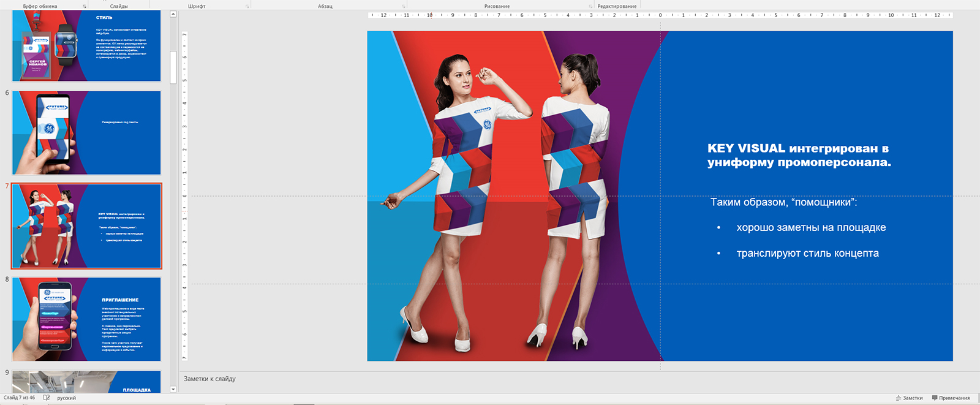980x405 pixels.
Task: Select slide 9 ПЛОЩАДКА thumbnail
Action: pos(86,382)
